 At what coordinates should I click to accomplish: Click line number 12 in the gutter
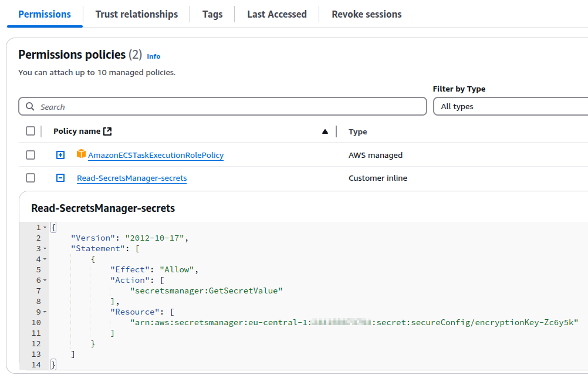tap(36, 344)
